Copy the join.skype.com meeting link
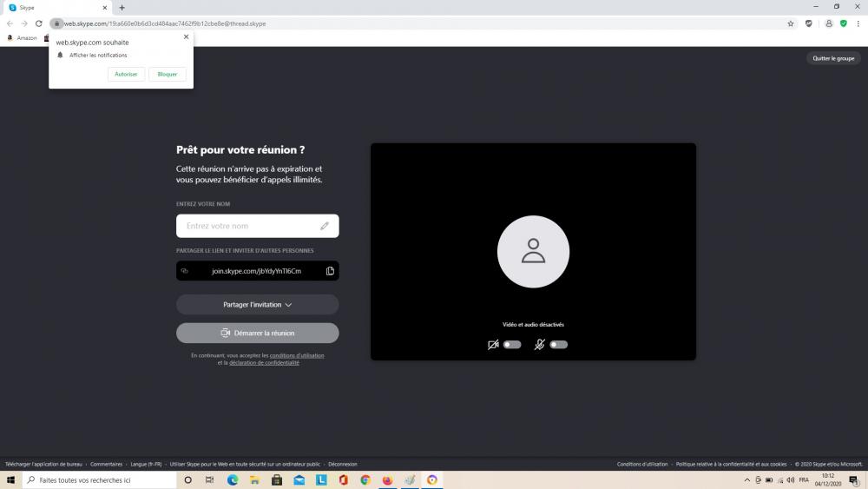Image resolution: width=868 pixels, height=489 pixels. pyautogui.click(x=330, y=271)
